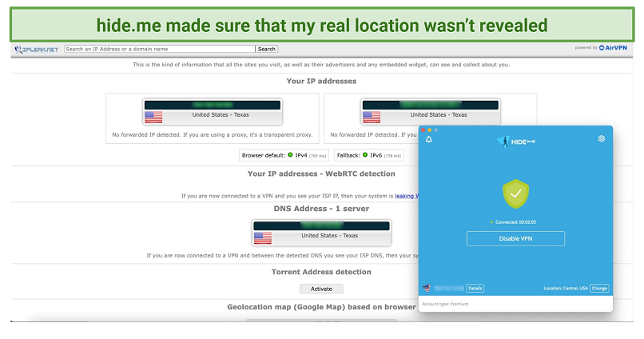Click green IPv4 status dot

[x=290, y=155]
